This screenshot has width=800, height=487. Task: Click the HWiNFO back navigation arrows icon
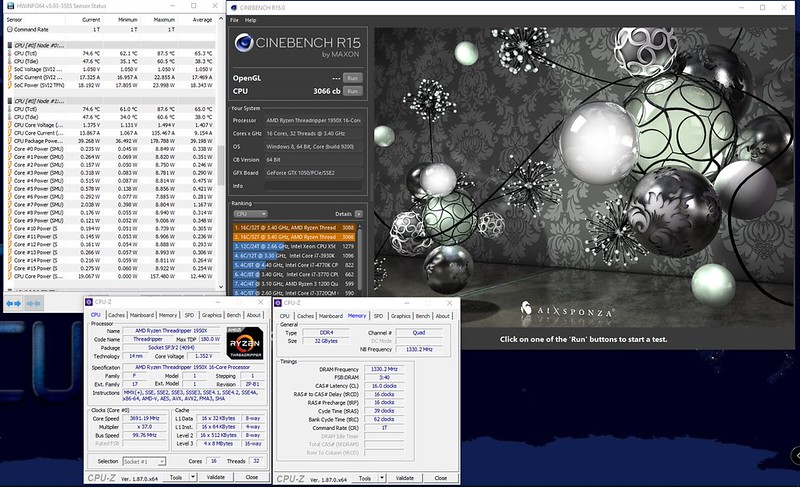click(13, 301)
